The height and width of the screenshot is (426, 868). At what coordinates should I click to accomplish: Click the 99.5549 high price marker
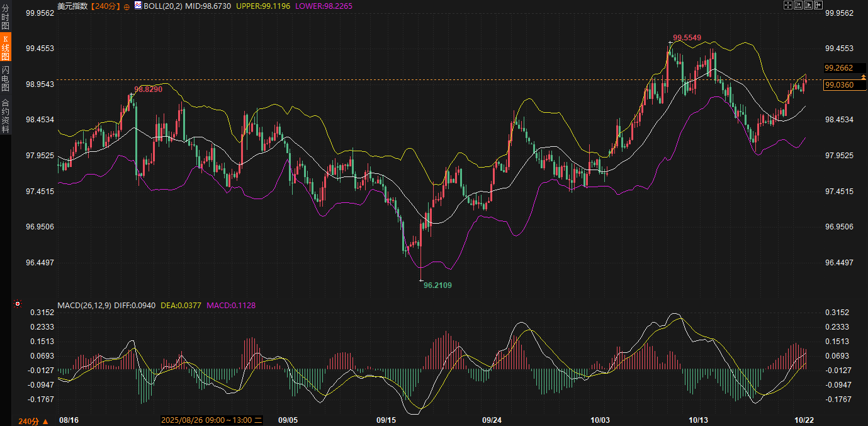click(x=687, y=38)
